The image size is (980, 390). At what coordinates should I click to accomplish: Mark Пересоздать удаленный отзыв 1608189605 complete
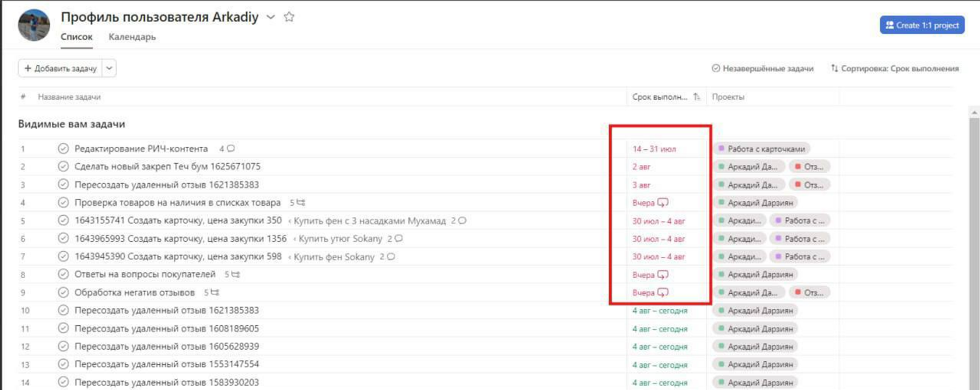[63, 328]
